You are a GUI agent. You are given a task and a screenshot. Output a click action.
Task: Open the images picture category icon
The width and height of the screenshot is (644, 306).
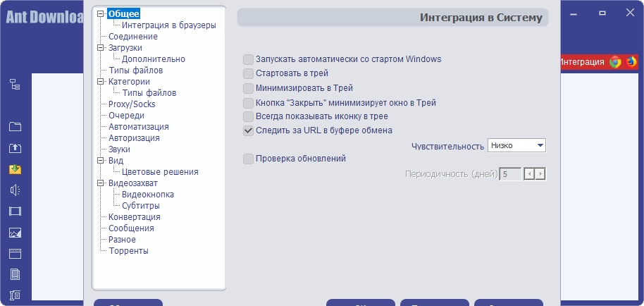[15, 233]
